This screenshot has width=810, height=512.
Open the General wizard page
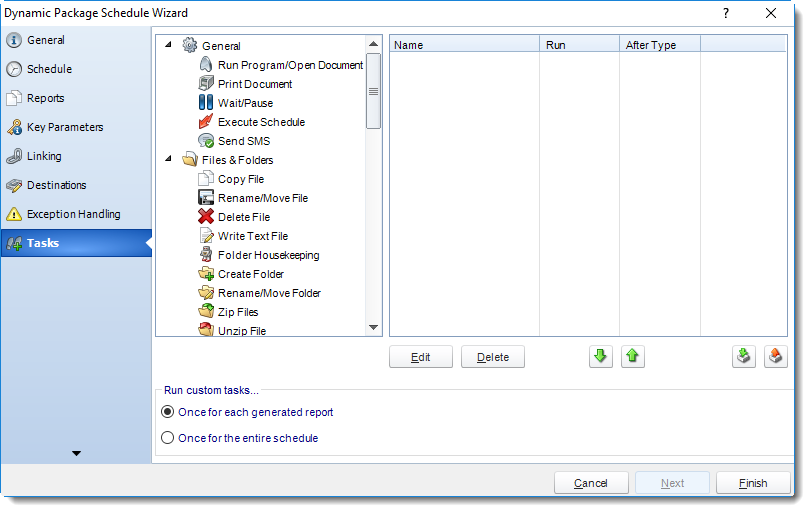coord(76,40)
